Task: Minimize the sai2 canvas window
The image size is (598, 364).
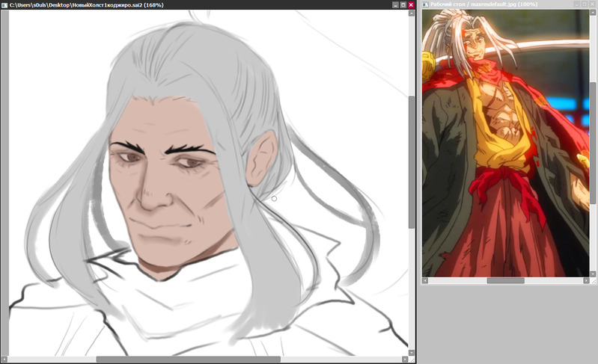Action: (395, 5)
